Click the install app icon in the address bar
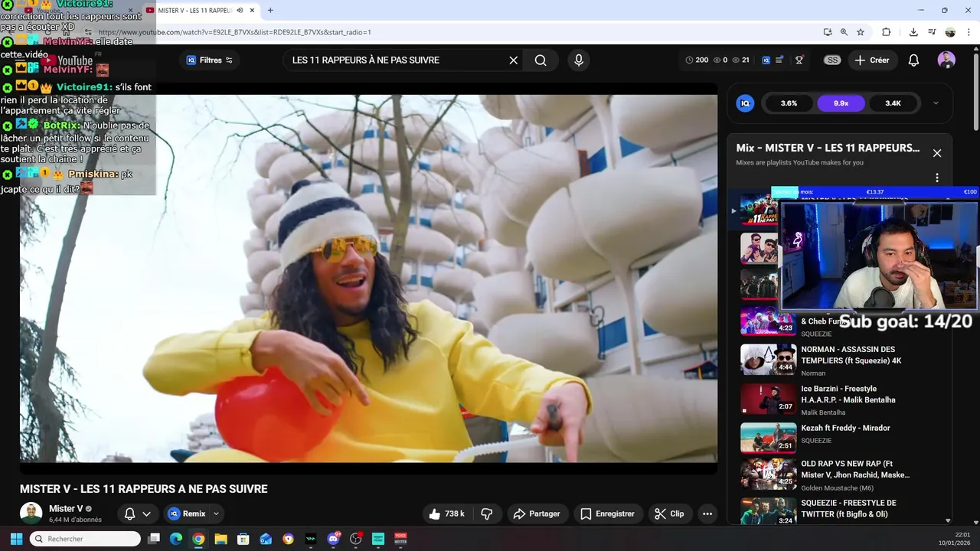980x551 pixels. (x=828, y=32)
